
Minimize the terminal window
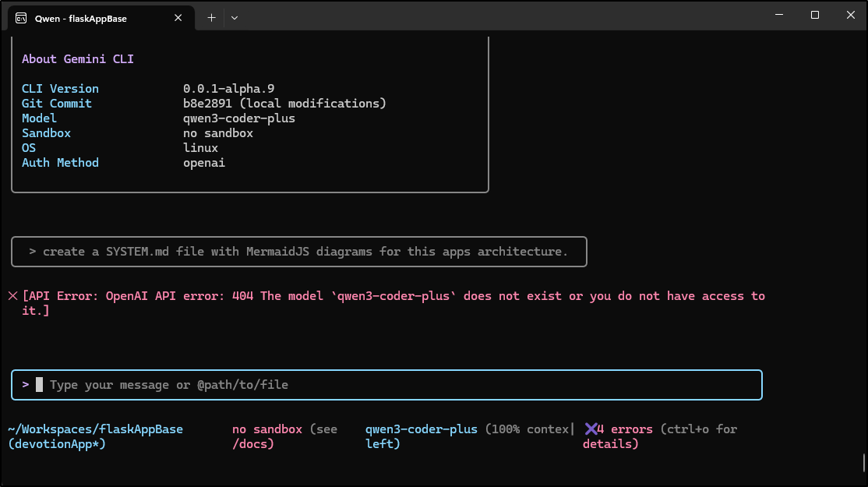[779, 15]
